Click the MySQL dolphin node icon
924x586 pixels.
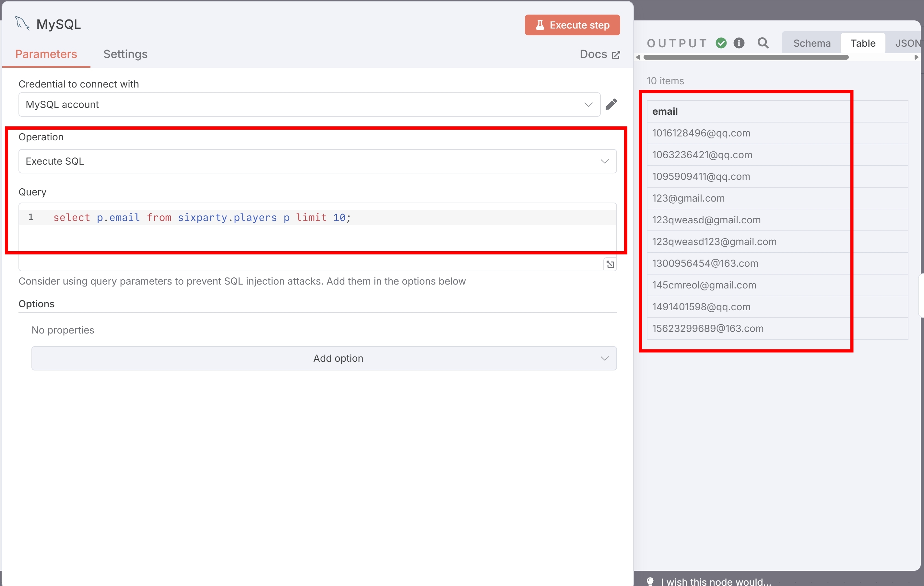pos(22,23)
